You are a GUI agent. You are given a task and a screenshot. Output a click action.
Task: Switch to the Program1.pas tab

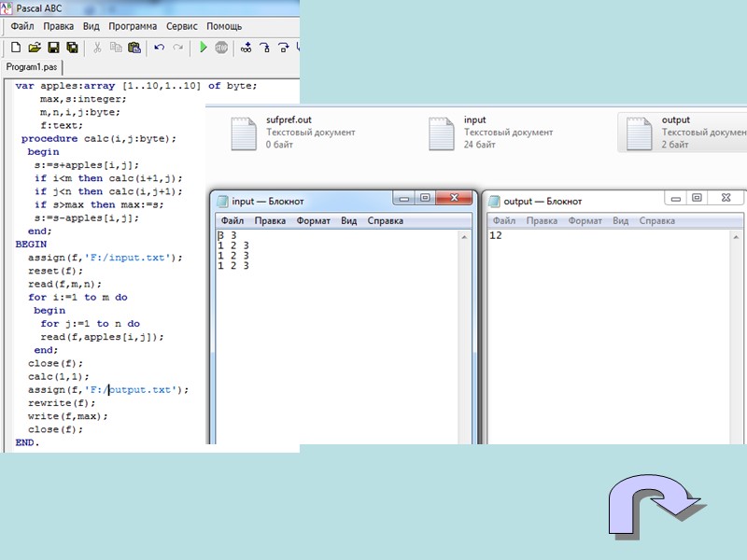[x=32, y=67]
